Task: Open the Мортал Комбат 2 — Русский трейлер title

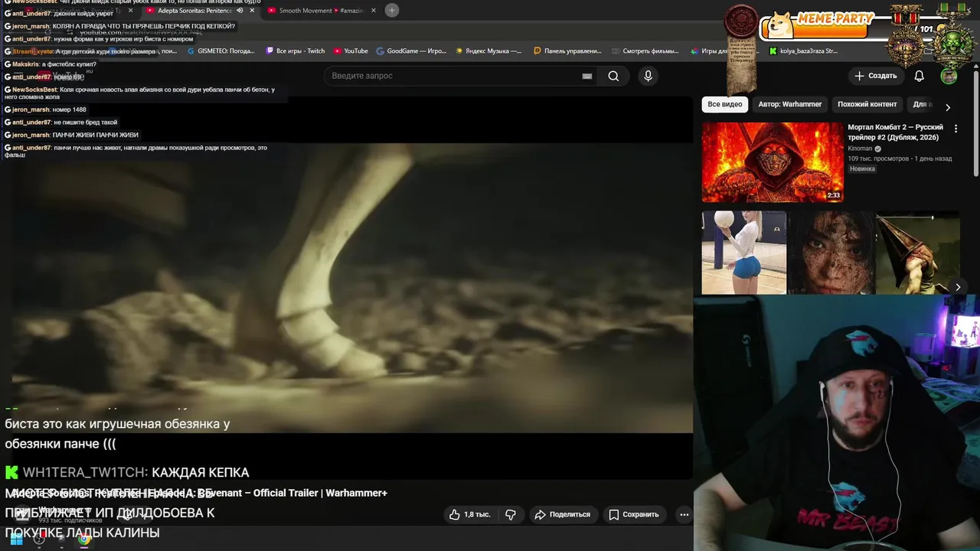Action: (896, 132)
